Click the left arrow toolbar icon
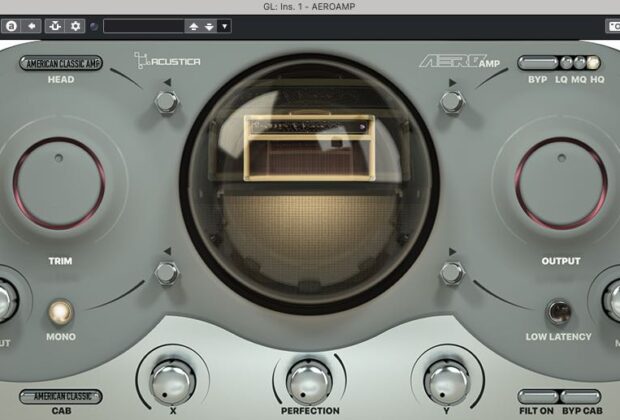The width and height of the screenshot is (620, 420). pyautogui.click(x=32, y=26)
